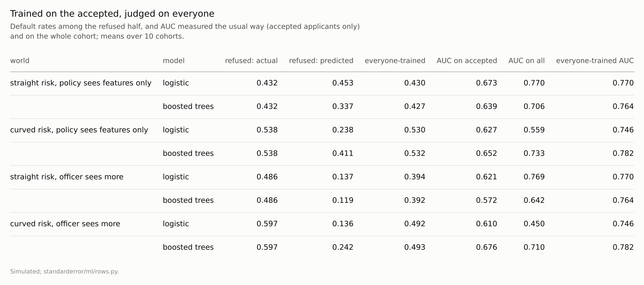Click the 'AUC on all' column header
Screen dimensions: 644x285
(527, 61)
